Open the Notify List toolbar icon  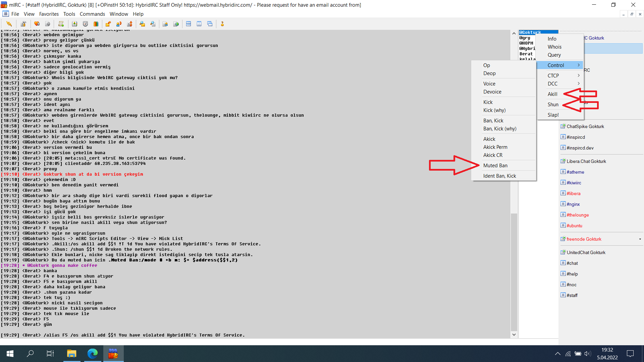(x=165, y=24)
